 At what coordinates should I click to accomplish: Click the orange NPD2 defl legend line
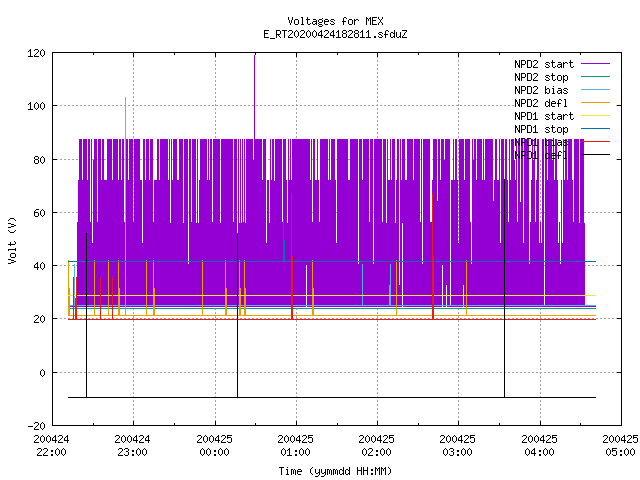[x=596, y=102]
